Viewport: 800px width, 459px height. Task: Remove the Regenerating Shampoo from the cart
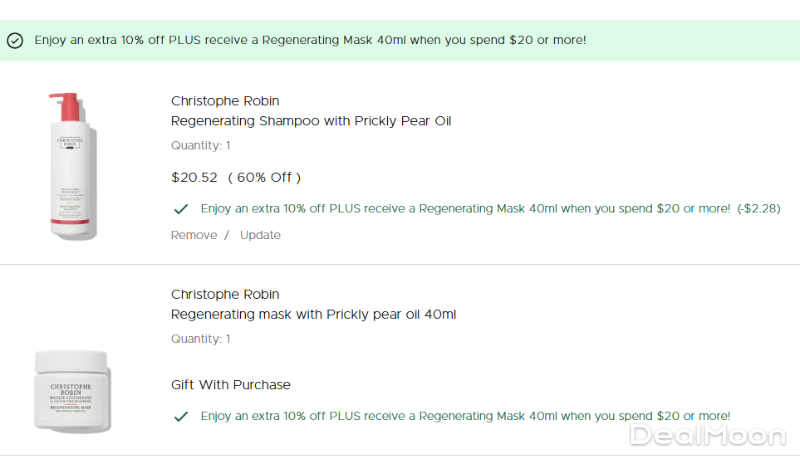pos(194,235)
